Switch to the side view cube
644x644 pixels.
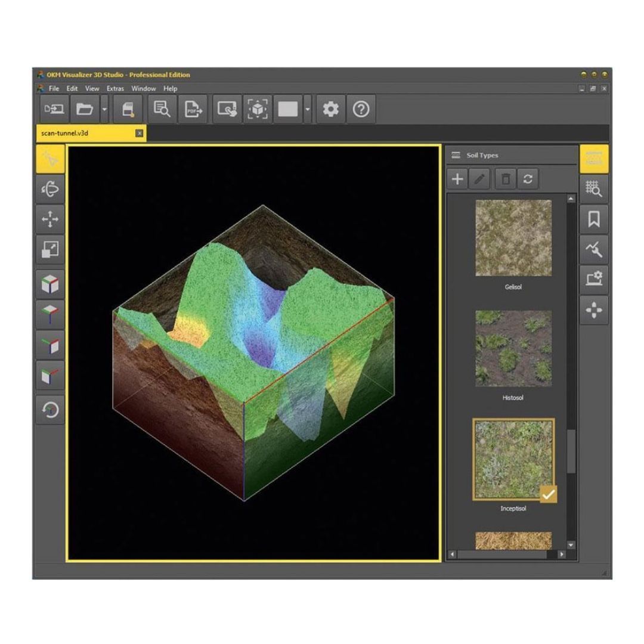coord(50,345)
